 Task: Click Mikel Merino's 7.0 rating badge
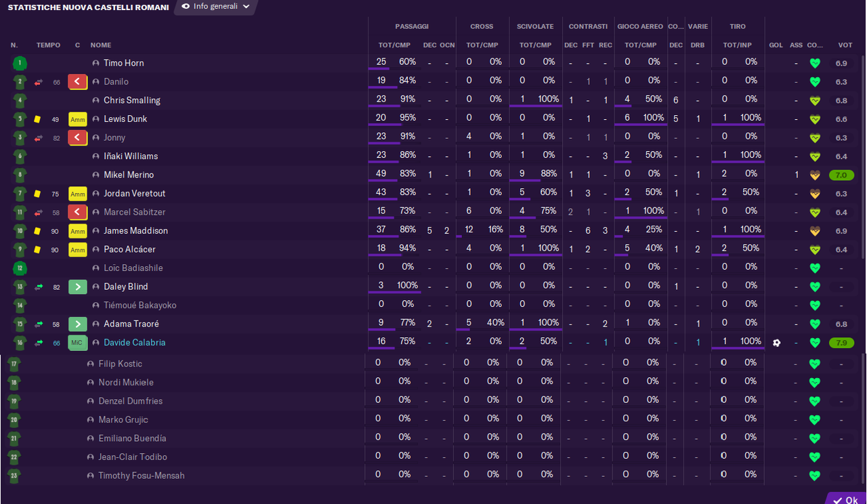[x=841, y=175]
